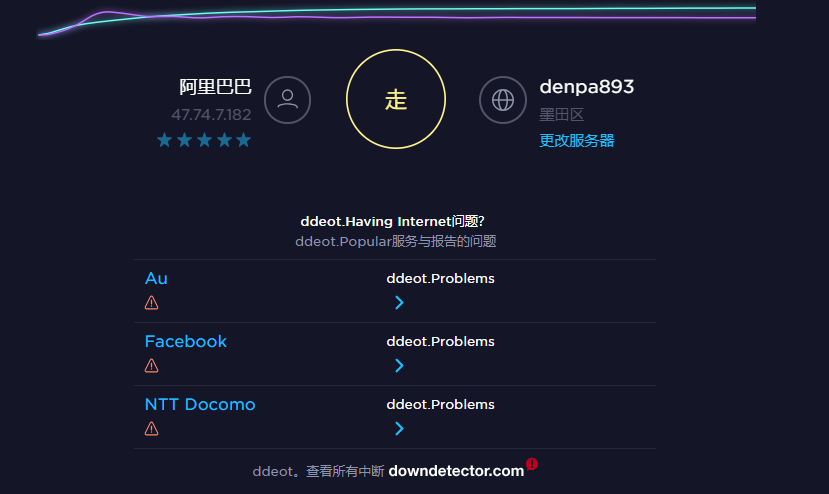Open the Au outage link
829x494 pixels.
[x=156, y=278]
